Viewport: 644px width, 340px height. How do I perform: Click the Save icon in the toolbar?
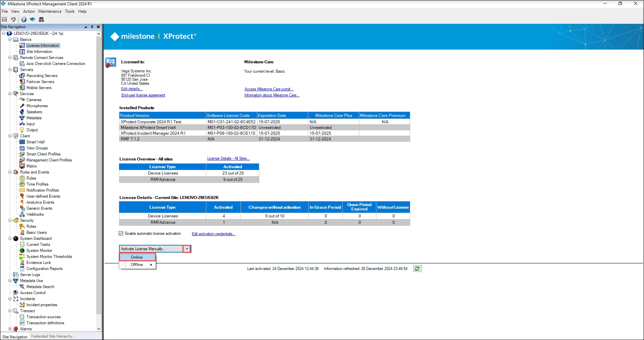[x=4, y=19]
